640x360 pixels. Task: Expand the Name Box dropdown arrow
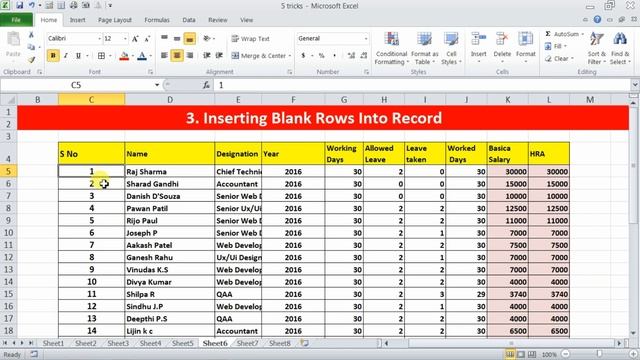click(157, 85)
